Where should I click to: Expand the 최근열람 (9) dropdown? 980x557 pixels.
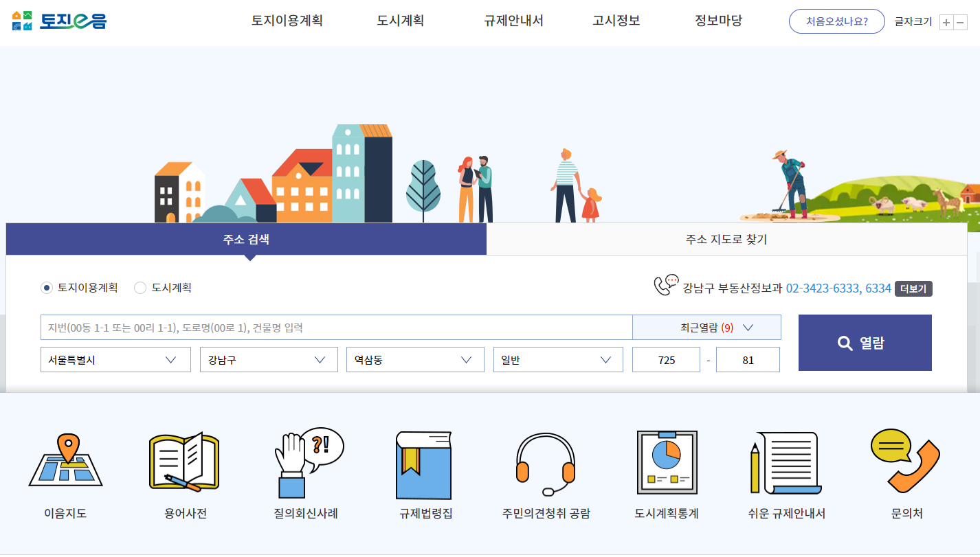click(x=706, y=328)
